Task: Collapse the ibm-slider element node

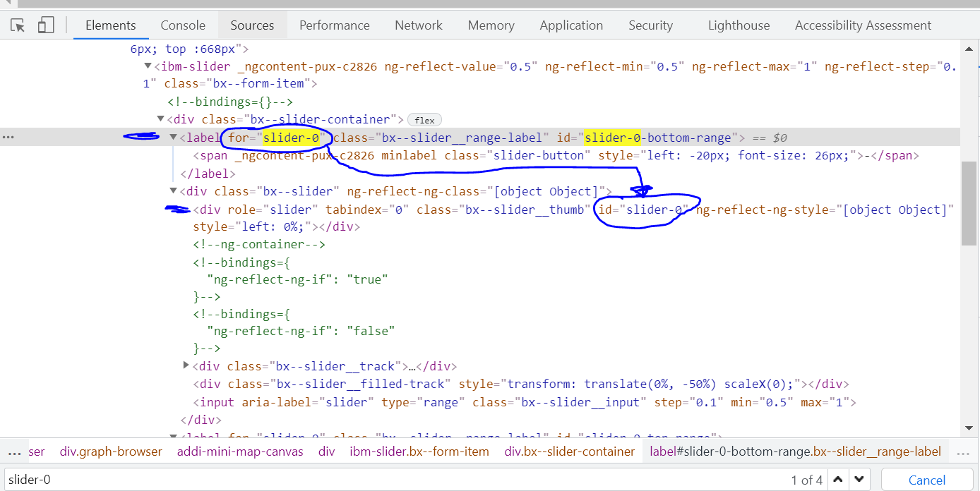Action: tap(147, 66)
